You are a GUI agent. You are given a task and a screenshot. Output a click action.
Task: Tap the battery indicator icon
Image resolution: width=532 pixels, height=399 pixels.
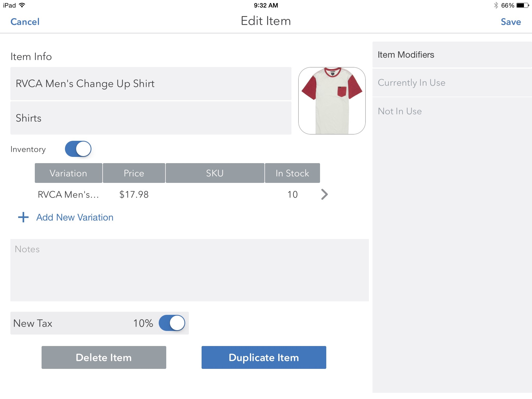click(523, 5)
